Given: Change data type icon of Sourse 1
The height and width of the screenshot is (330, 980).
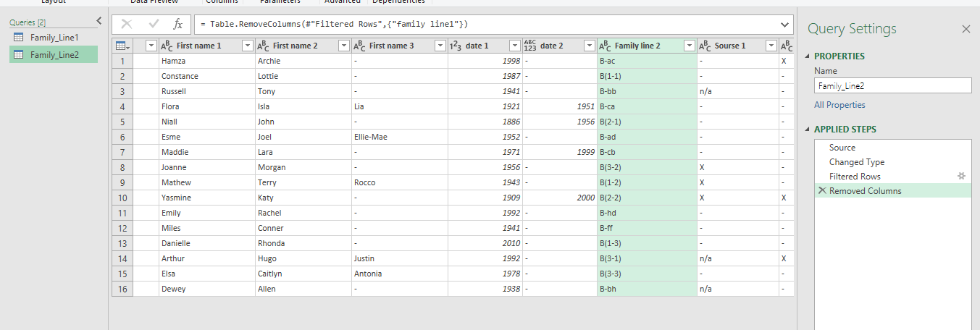Looking at the screenshot, I should 705,46.
